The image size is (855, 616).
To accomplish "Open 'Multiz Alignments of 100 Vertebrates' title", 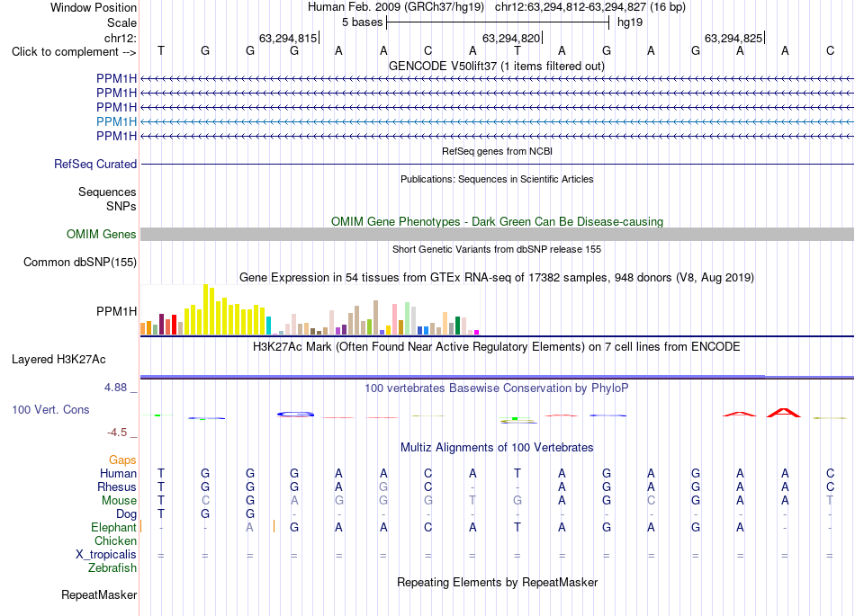I will click(x=497, y=448).
